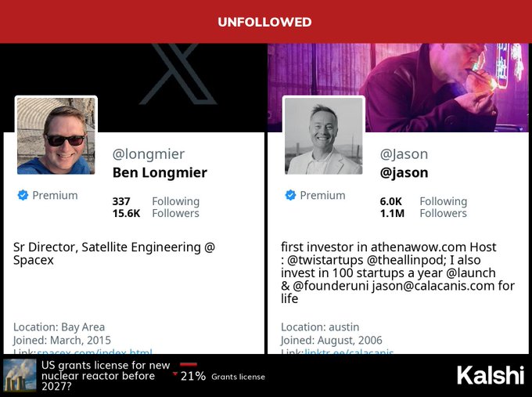View Ben Longmier's 15.6K Followers
The image size is (532, 397).
pos(156,213)
